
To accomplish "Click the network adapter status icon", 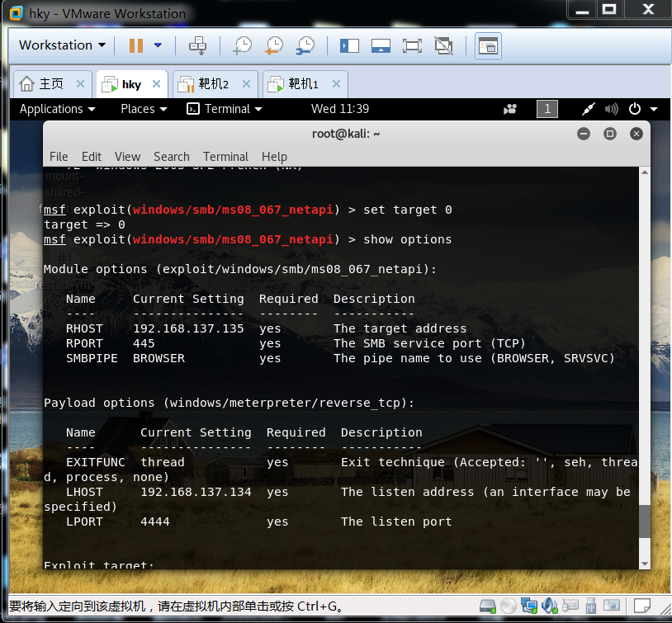I will [x=529, y=606].
